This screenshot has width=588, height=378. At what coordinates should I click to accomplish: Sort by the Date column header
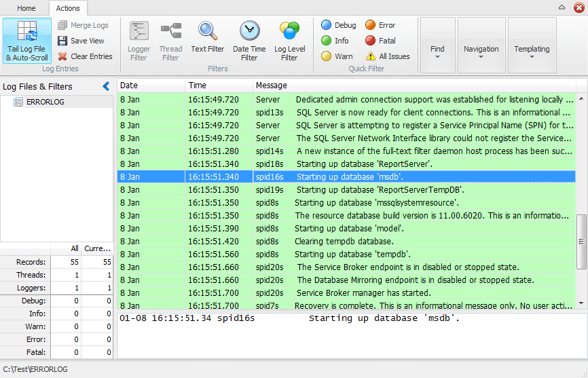151,86
